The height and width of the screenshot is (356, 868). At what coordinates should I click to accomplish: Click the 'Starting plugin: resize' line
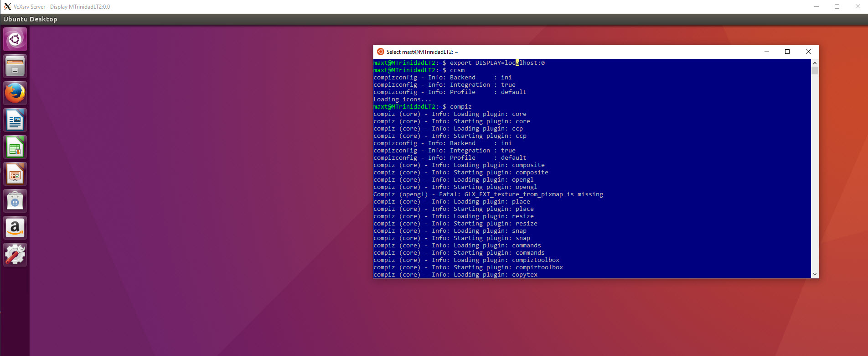[x=455, y=224]
